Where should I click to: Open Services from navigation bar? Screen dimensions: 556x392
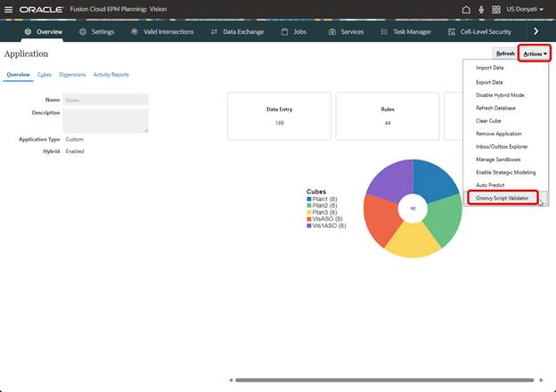pyautogui.click(x=346, y=31)
